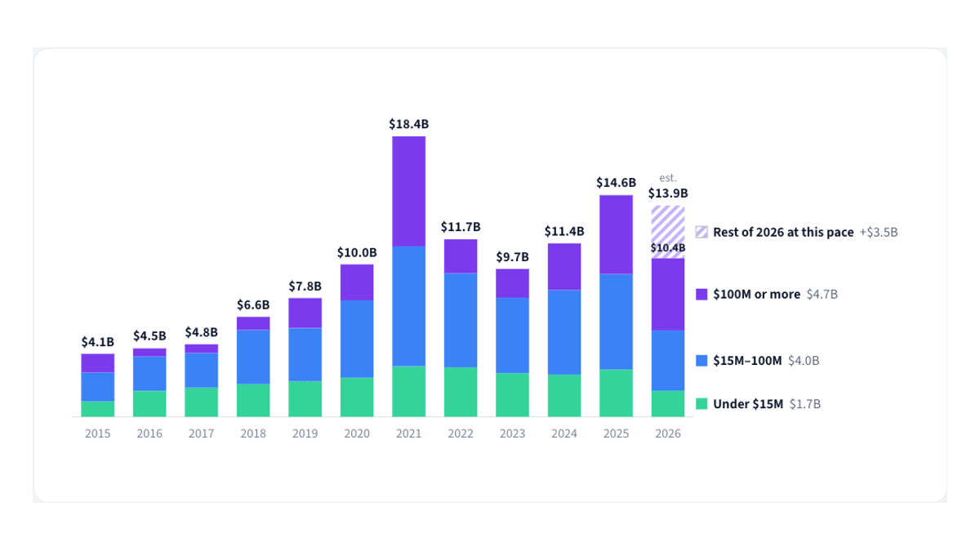Screen dimensions: 980x551
Task: Click the blue '$15M–100M' legend swatch
Action: coord(702,361)
